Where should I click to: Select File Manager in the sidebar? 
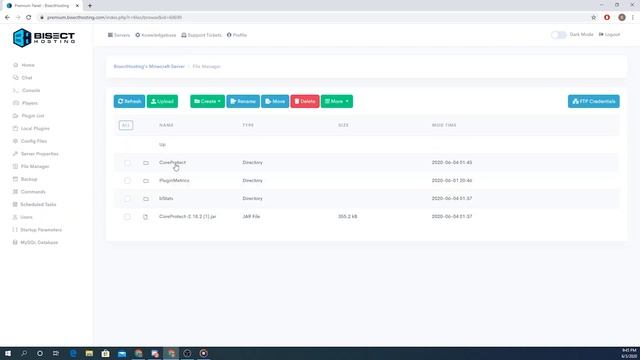pos(31,166)
